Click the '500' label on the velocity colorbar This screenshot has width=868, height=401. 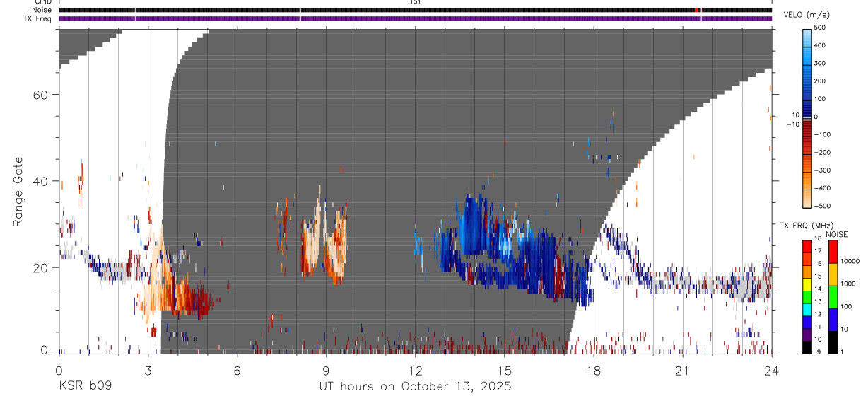(x=820, y=28)
